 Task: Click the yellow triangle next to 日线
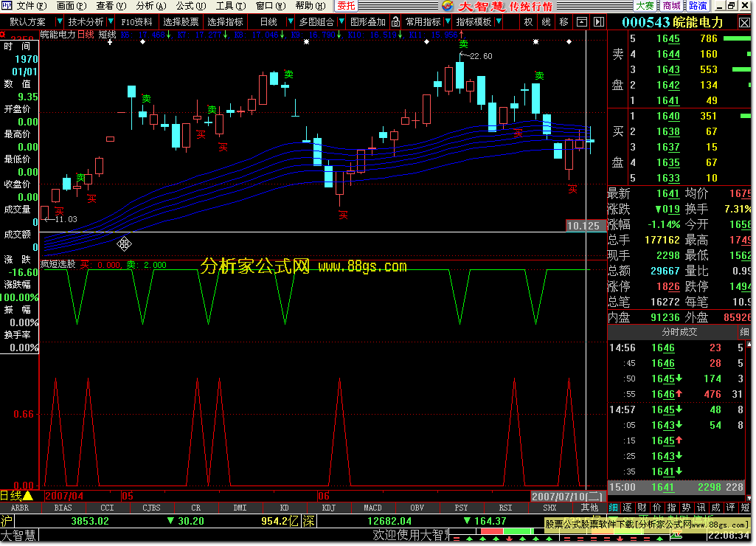(28, 495)
